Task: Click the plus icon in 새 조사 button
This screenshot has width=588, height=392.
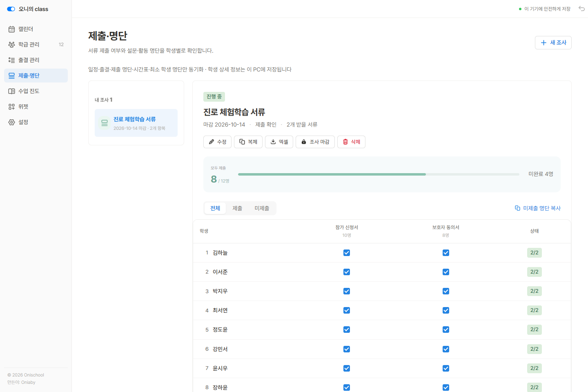Action: coord(543,42)
